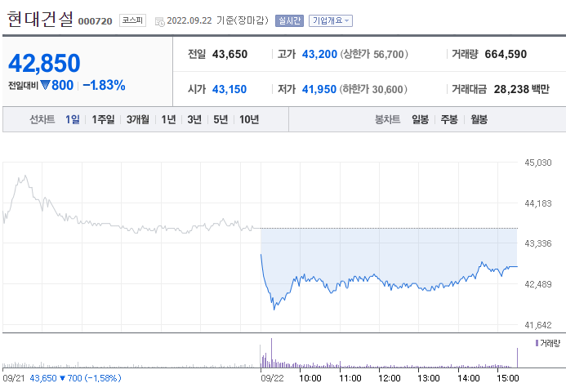Image resolution: width=566 pixels, height=392 pixels.
Task: Select the 3개월 line chart tab
Action: coord(137,119)
